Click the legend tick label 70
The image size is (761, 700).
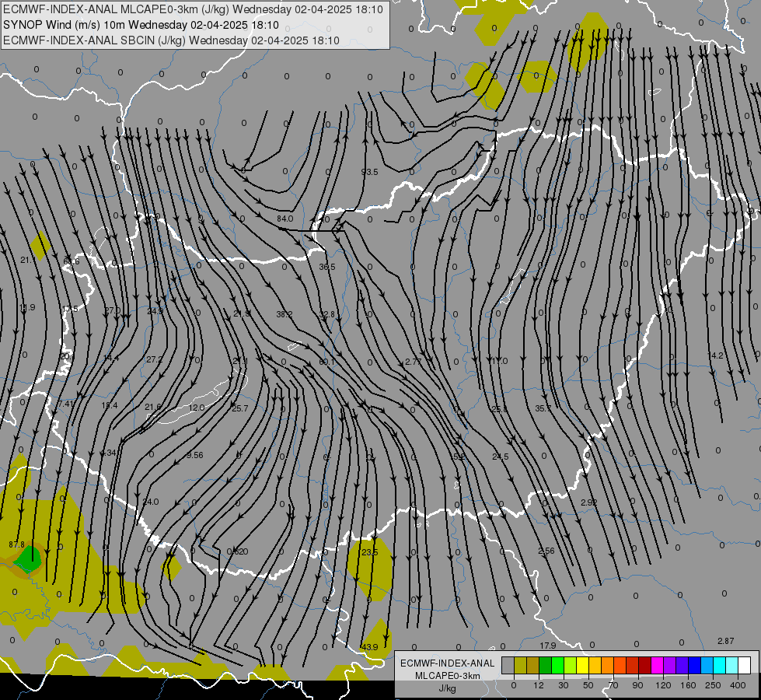click(613, 685)
